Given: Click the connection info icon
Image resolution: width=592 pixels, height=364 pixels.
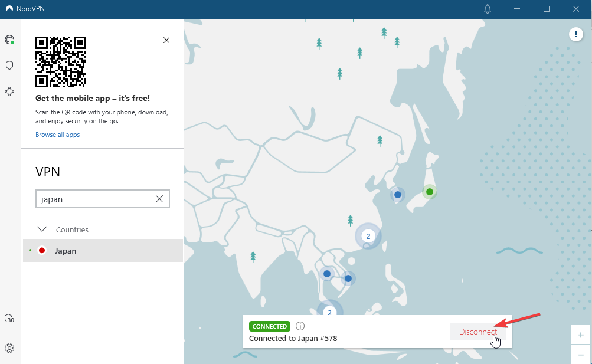Looking at the screenshot, I should pyautogui.click(x=300, y=326).
